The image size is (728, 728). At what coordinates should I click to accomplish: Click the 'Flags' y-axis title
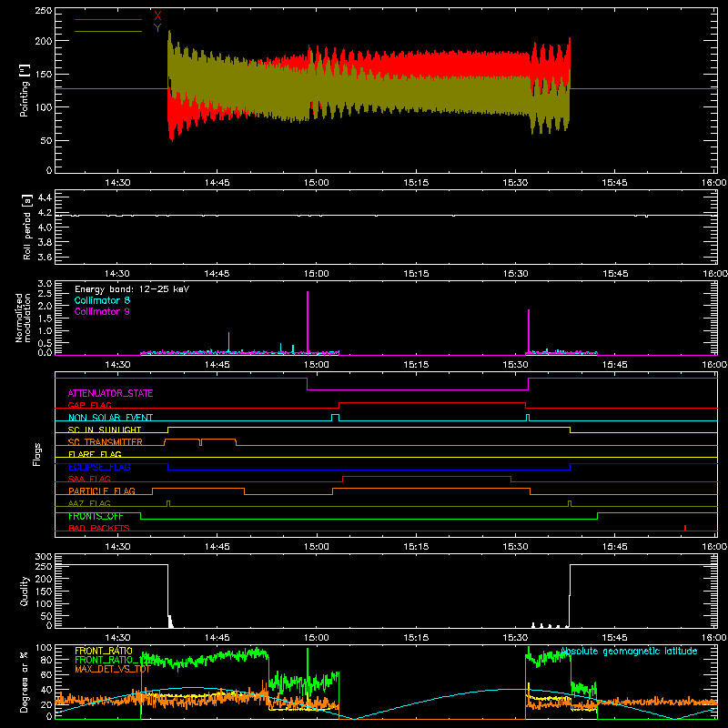click(x=37, y=454)
